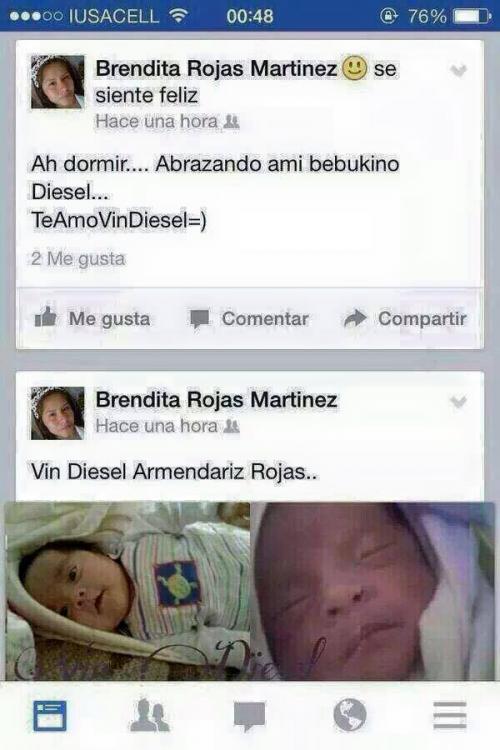Tap the friends audience icon on second post
500x750 pixels.
pyautogui.click(x=232, y=425)
